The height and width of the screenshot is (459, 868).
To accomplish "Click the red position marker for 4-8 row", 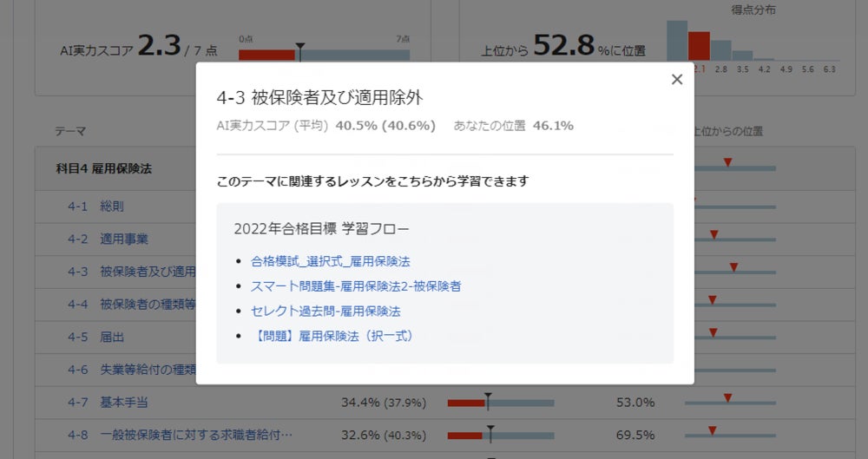I will (713, 429).
